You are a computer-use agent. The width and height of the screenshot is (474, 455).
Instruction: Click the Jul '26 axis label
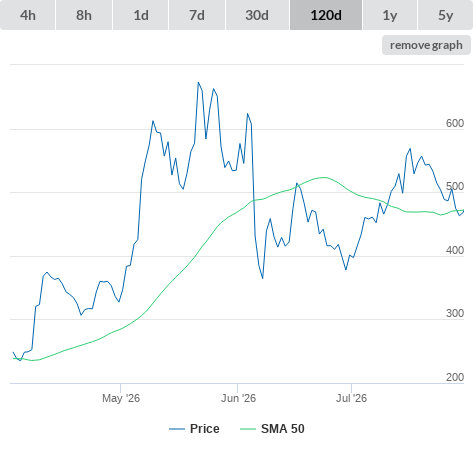click(351, 398)
